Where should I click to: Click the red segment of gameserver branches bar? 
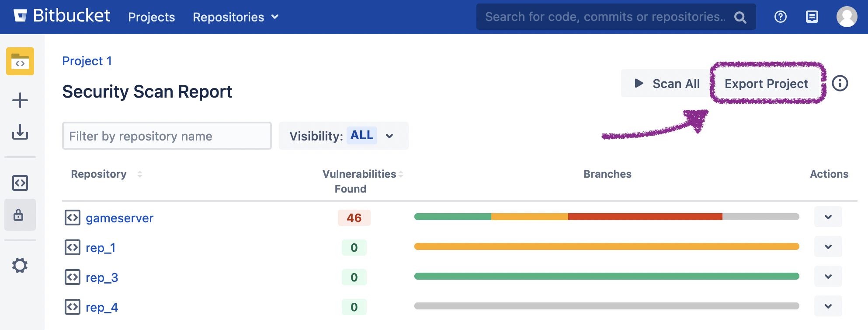click(645, 217)
